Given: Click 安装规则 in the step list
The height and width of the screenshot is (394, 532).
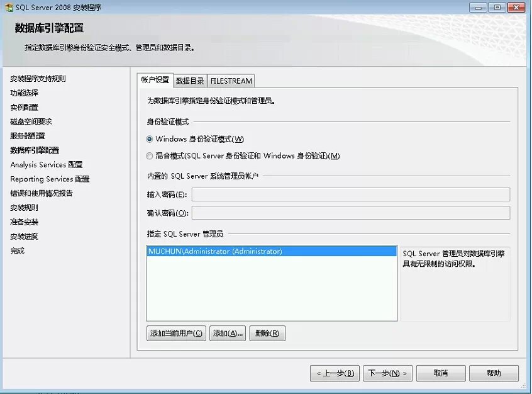Looking at the screenshot, I should (24, 208).
